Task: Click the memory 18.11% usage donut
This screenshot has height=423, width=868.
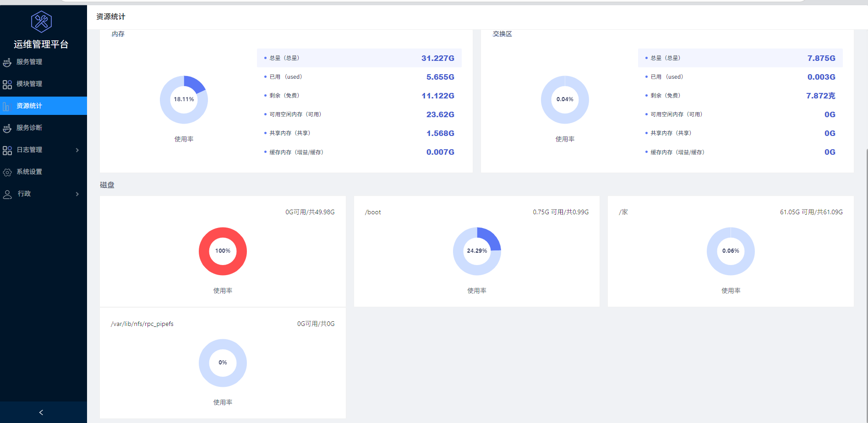Action: 184,100
